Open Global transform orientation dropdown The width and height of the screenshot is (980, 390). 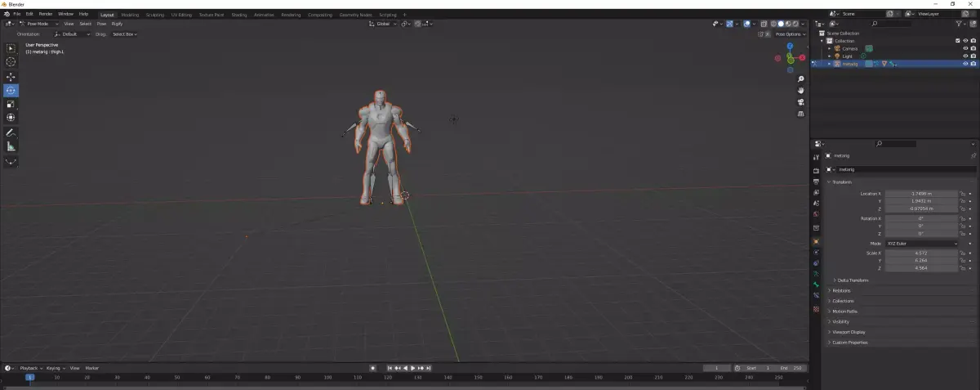coord(383,24)
